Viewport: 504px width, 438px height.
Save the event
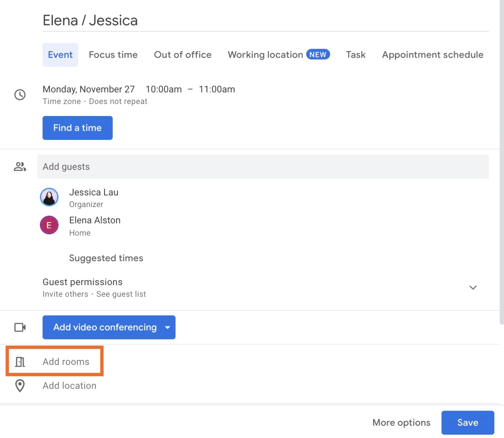(x=467, y=423)
